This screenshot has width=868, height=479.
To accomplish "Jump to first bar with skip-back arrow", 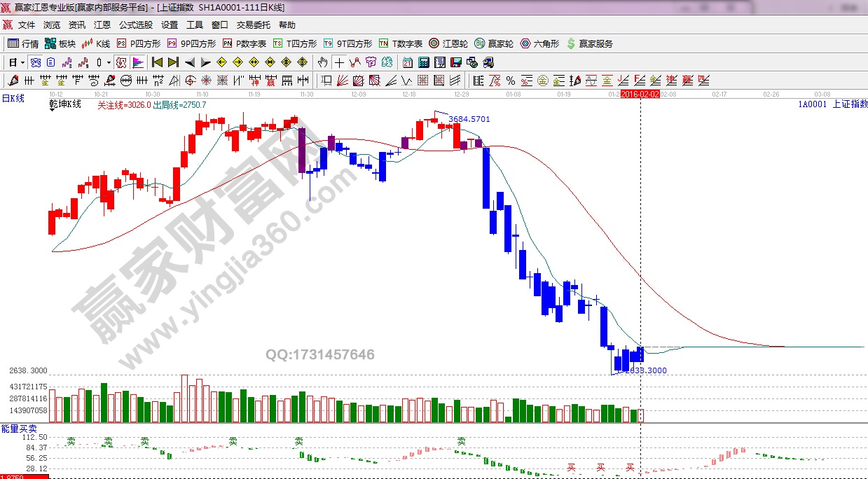I will 157,62.
